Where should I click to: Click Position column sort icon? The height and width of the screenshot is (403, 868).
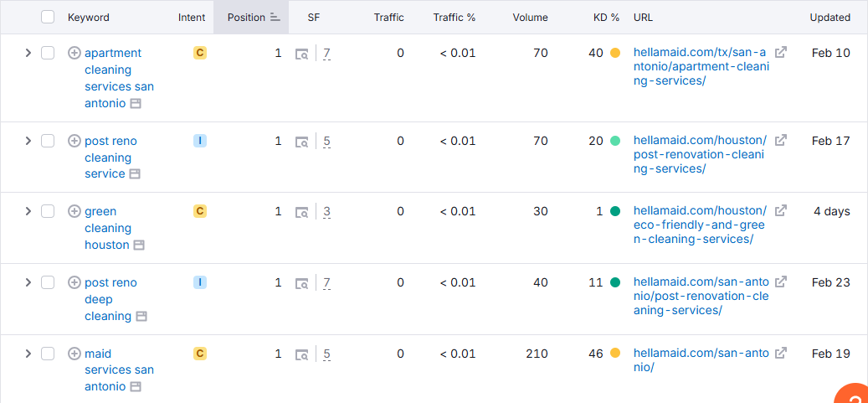click(x=275, y=18)
